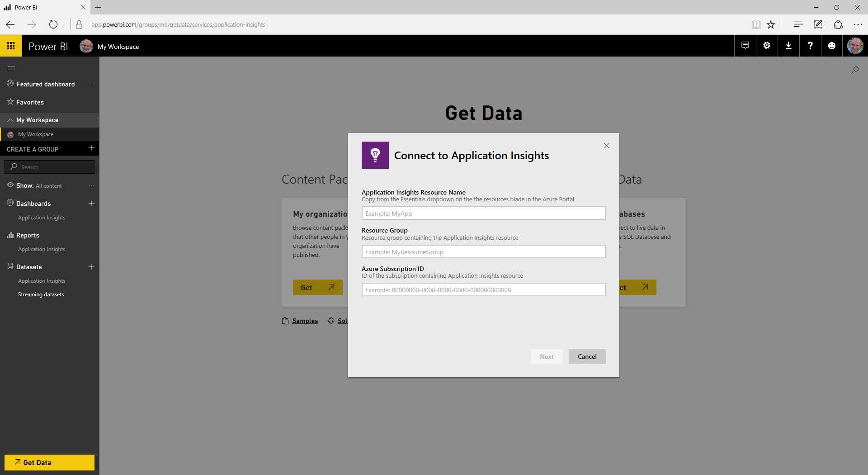
Task: Star this page in browser favorites
Action: (x=771, y=24)
